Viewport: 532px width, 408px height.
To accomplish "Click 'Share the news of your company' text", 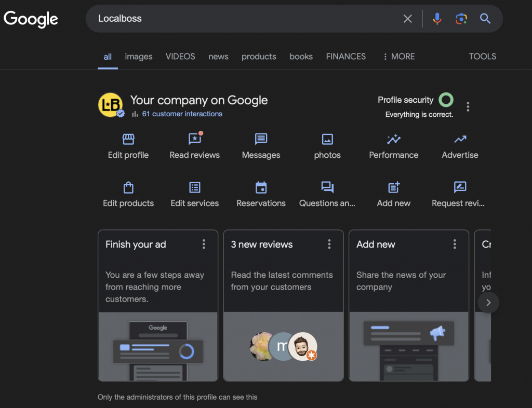I will tap(401, 281).
